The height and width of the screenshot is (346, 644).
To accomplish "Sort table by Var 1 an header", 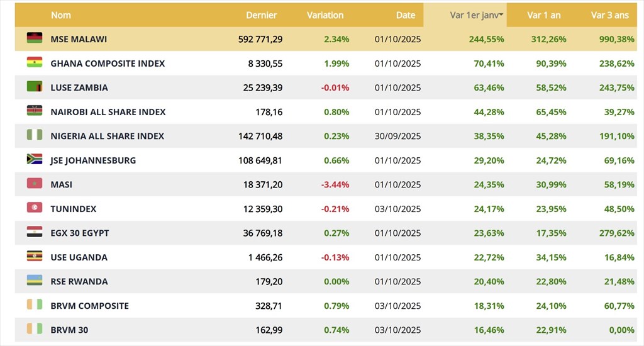I will (543, 15).
